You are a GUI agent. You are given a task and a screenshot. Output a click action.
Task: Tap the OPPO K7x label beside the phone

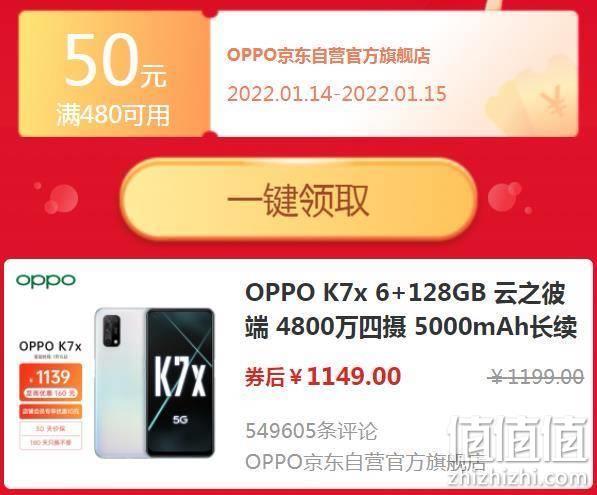50,346
